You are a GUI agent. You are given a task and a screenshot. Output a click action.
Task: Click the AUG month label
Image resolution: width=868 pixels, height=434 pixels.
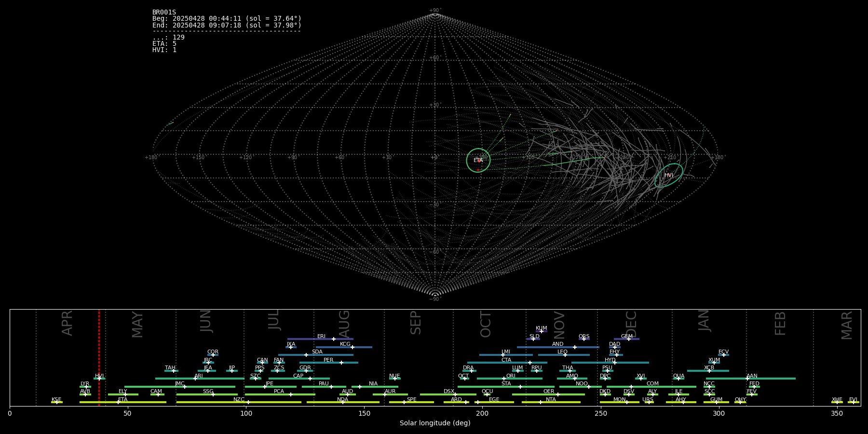click(344, 323)
